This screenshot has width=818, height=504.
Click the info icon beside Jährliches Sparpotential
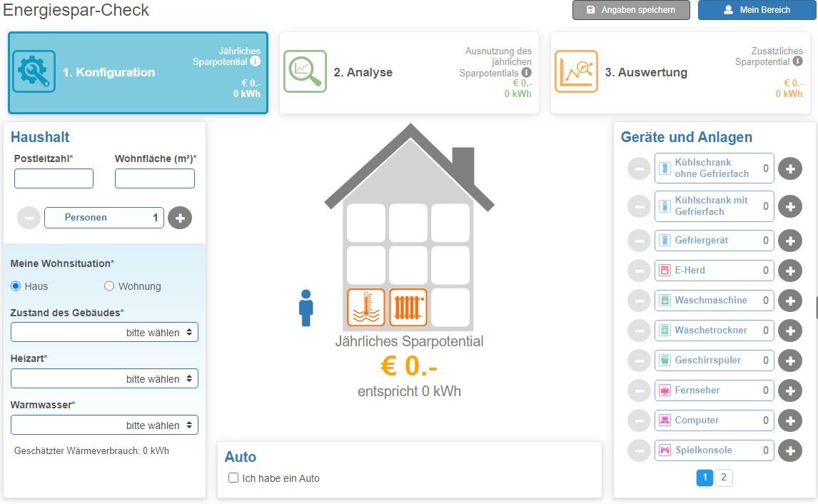pyautogui.click(x=256, y=62)
